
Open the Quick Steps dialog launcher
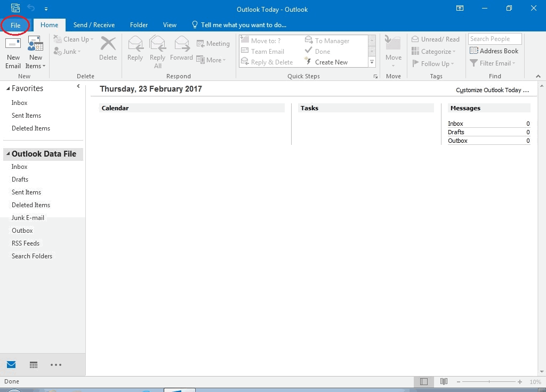pos(375,77)
